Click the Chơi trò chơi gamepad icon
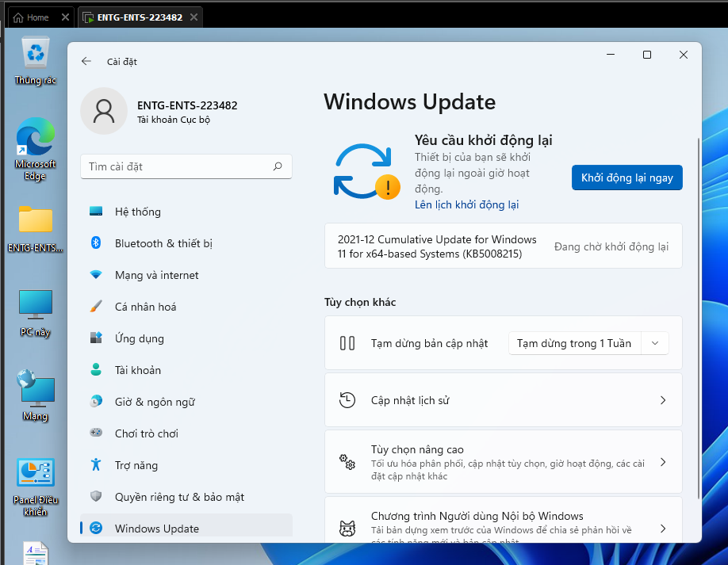This screenshot has width=728, height=565. (96, 433)
